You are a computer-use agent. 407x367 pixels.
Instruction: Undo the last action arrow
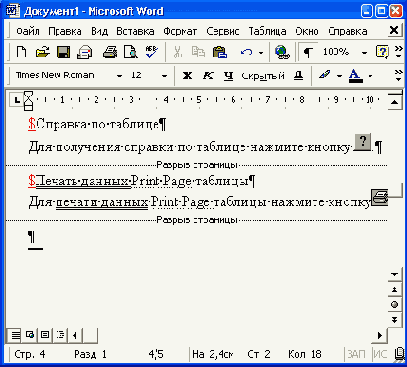click(246, 52)
